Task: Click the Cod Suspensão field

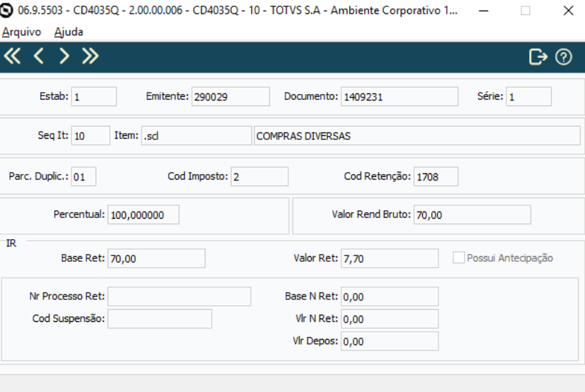Action: [159, 318]
